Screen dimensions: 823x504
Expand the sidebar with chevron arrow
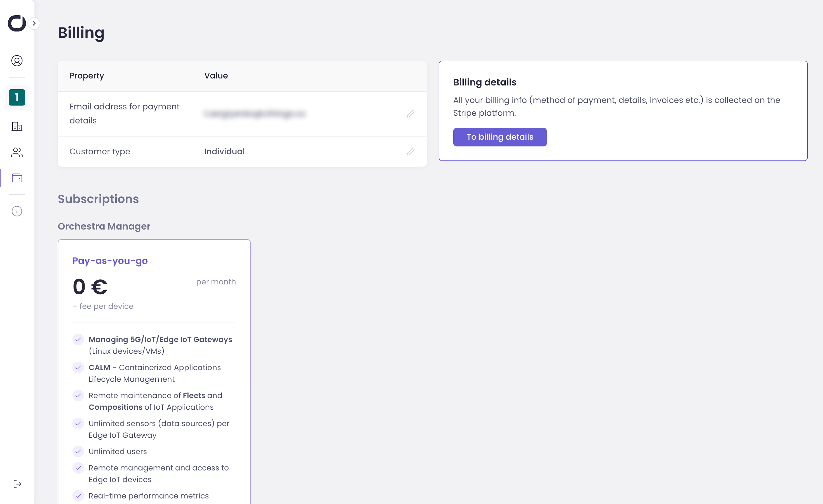pyautogui.click(x=34, y=23)
